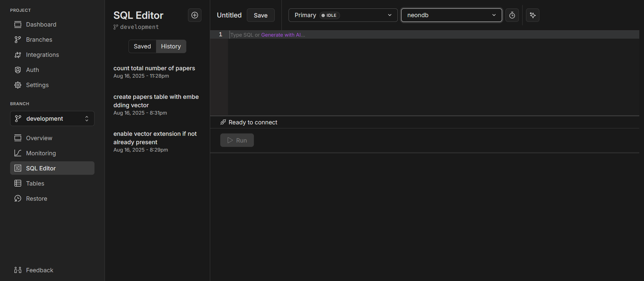Click the Tables grid icon

(18, 183)
